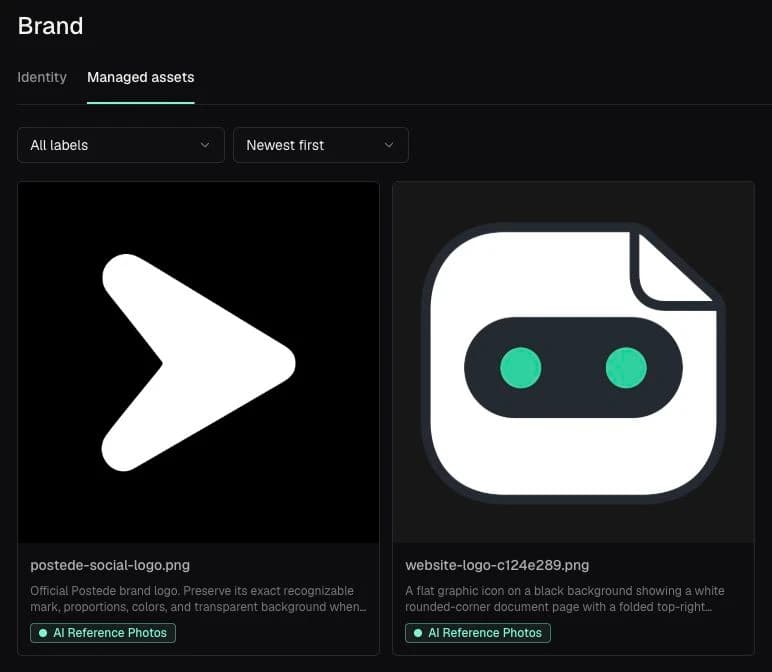Click AI Reference Photos label under postede-social-logo

[103, 633]
